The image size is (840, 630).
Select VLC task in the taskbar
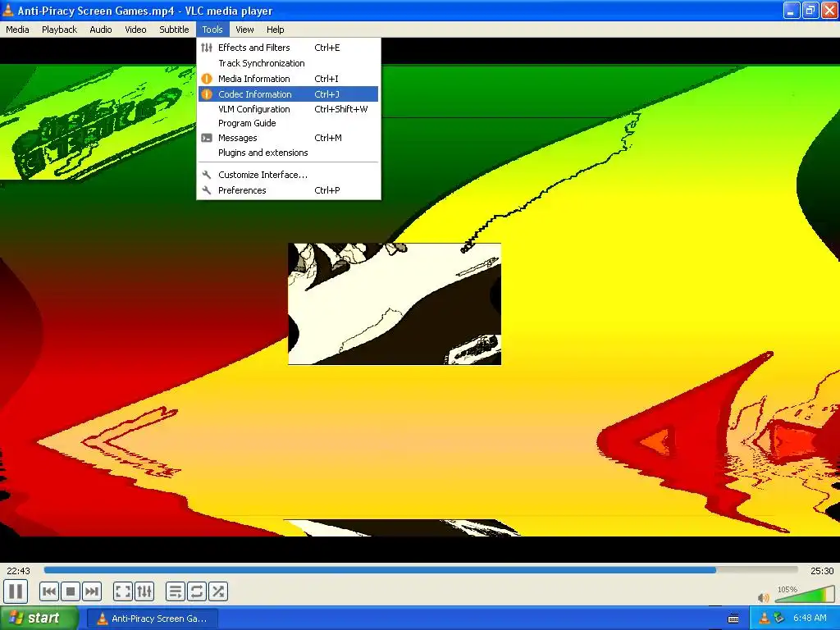[152, 619]
